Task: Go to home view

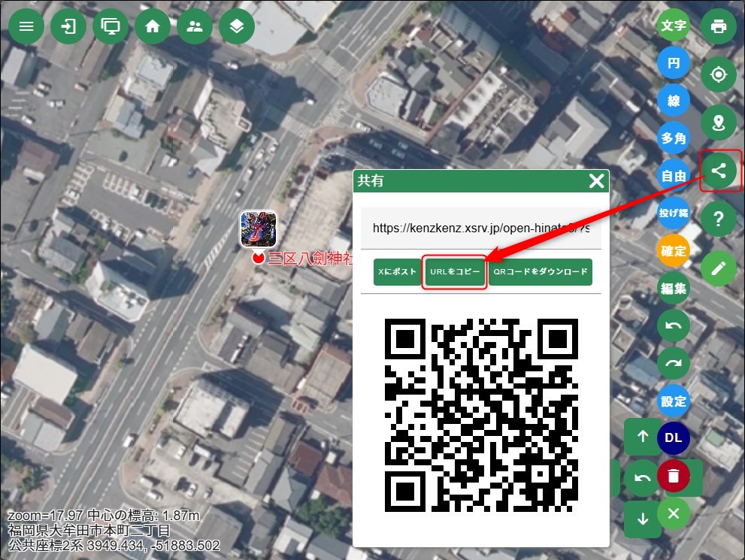Action: (x=153, y=26)
